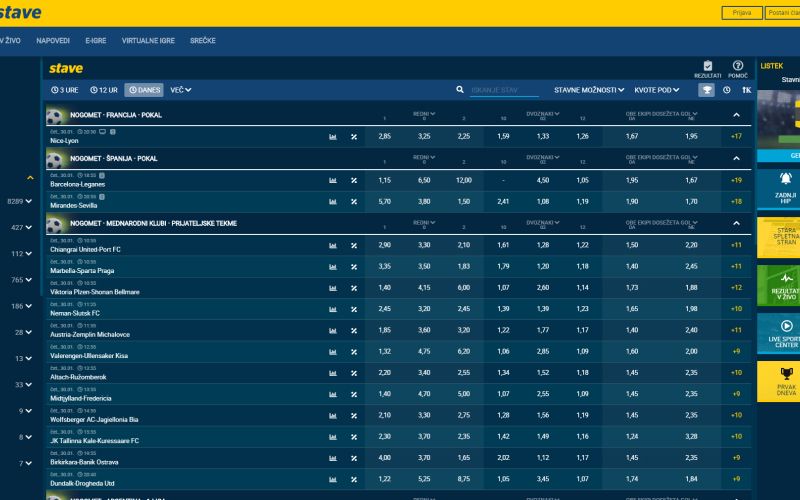This screenshot has width=800, height=500.
Task: Open the SREČKE menu item
Action: (203, 41)
